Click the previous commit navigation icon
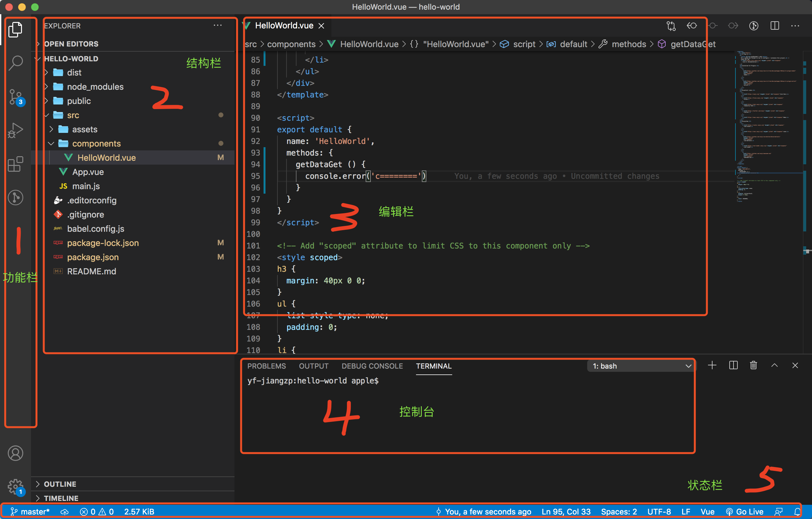 [x=713, y=26]
